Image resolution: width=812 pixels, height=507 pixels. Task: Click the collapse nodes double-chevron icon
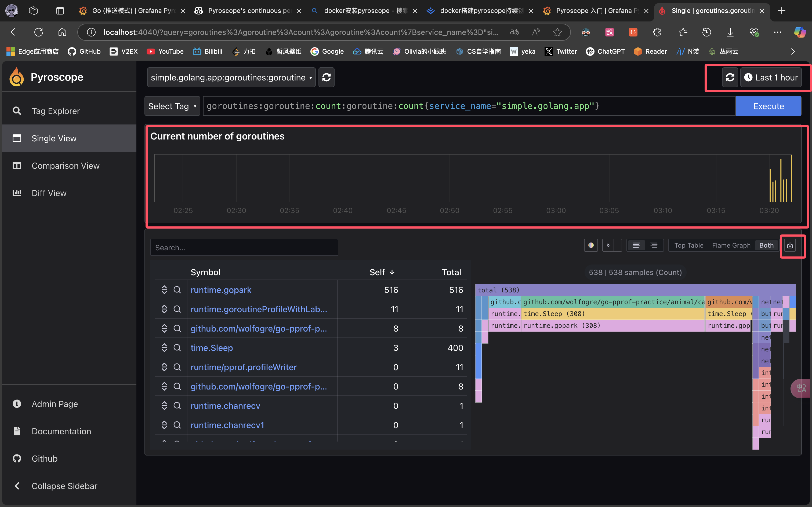(x=608, y=245)
